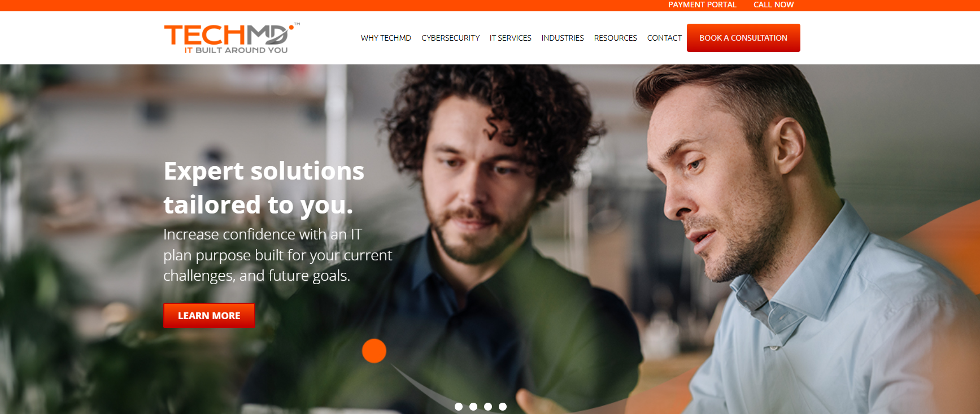The width and height of the screenshot is (980, 414).
Task: Click the Learn More button
Action: pos(209,316)
